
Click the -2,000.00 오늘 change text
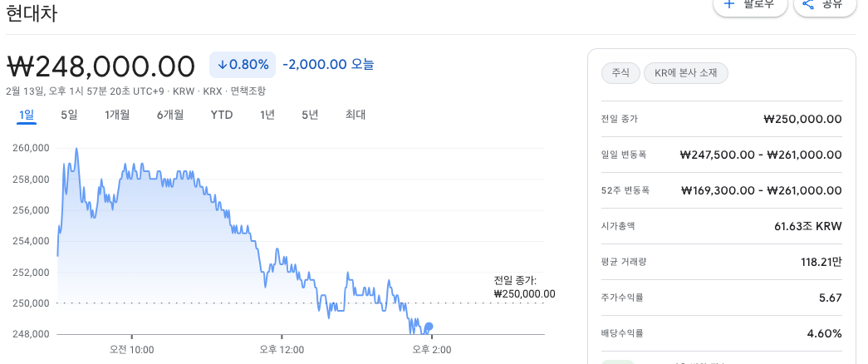[328, 64]
